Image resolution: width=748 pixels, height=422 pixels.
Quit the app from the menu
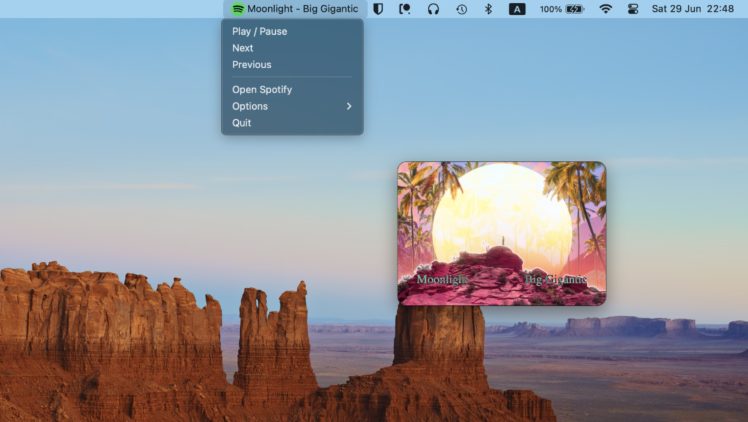point(242,123)
